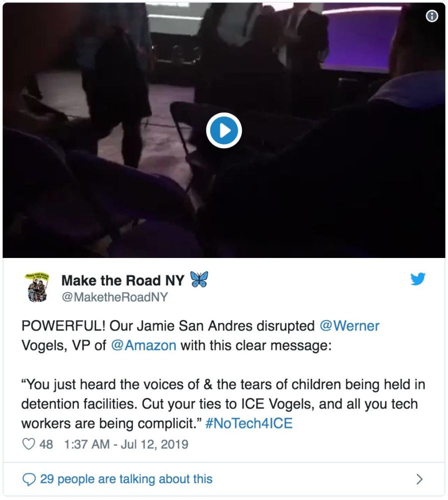This screenshot has height=500, width=448.
Task: Expand conversation with the right chevron
Action: tap(420, 479)
